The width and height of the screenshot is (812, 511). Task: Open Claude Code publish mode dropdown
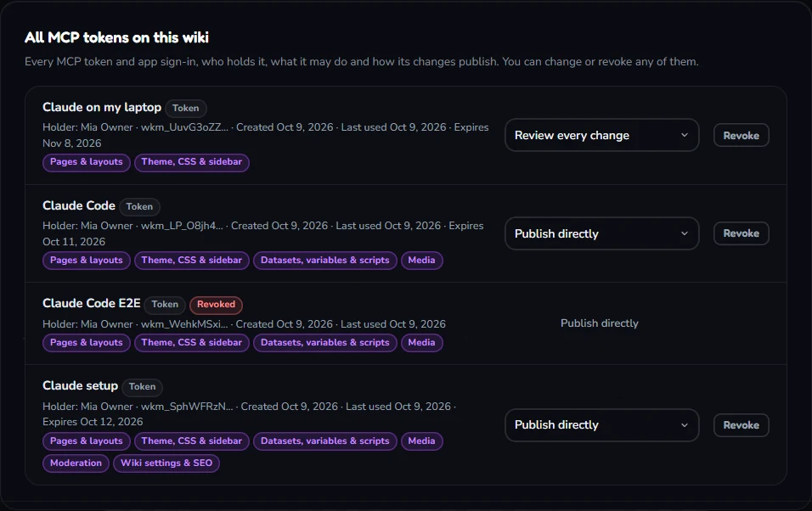click(601, 233)
